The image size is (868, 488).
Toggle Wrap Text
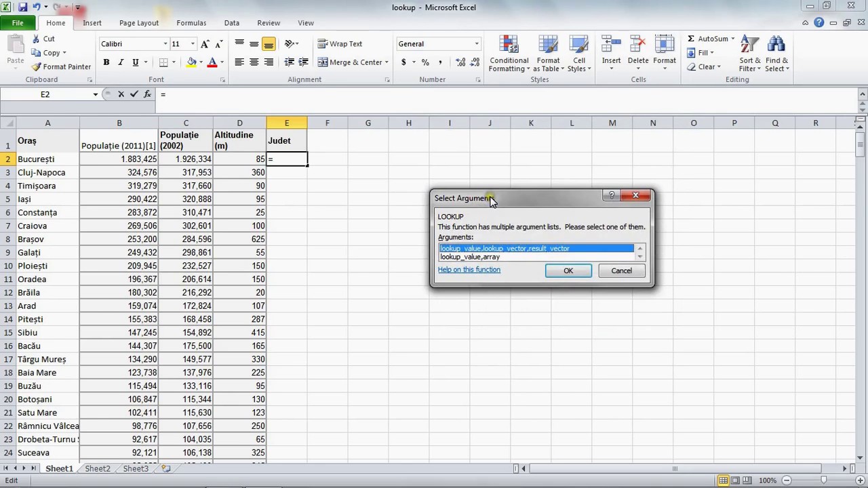point(340,44)
